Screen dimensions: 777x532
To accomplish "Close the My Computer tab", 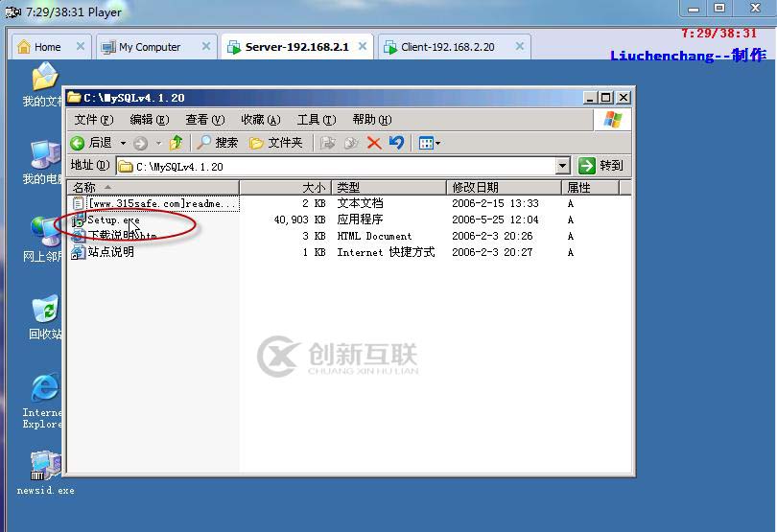I will click(206, 46).
